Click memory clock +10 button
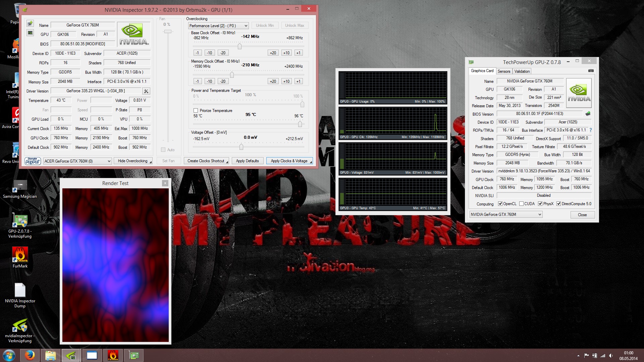644x362 pixels. [x=286, y=81]
